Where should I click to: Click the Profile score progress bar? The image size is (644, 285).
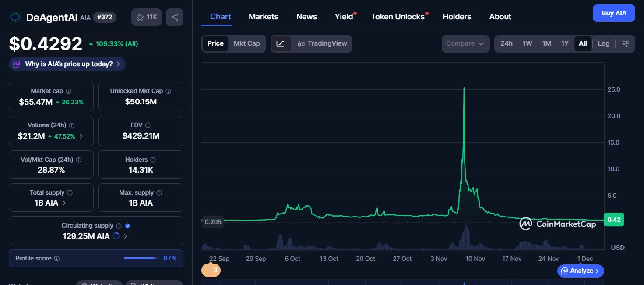click(x=141, y=258)
